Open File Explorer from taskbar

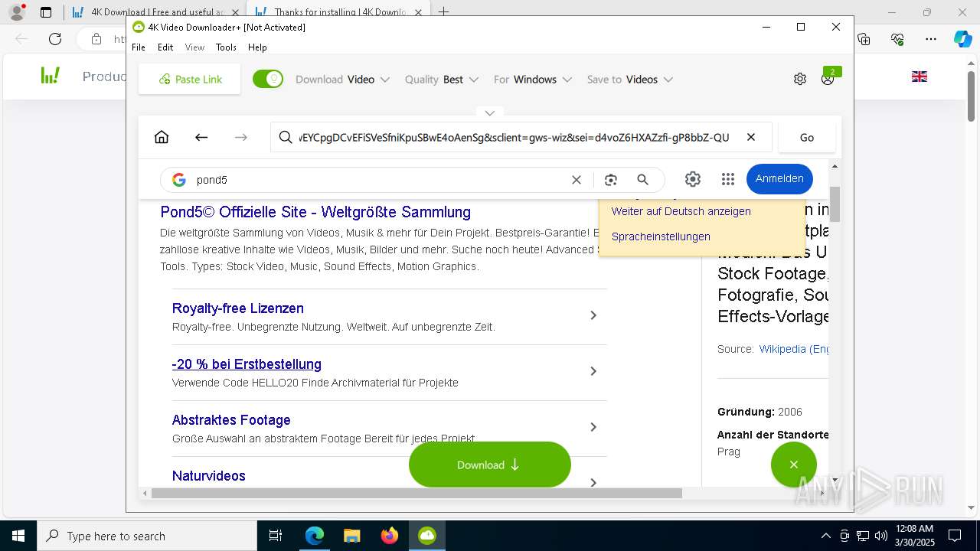(351, 536)
